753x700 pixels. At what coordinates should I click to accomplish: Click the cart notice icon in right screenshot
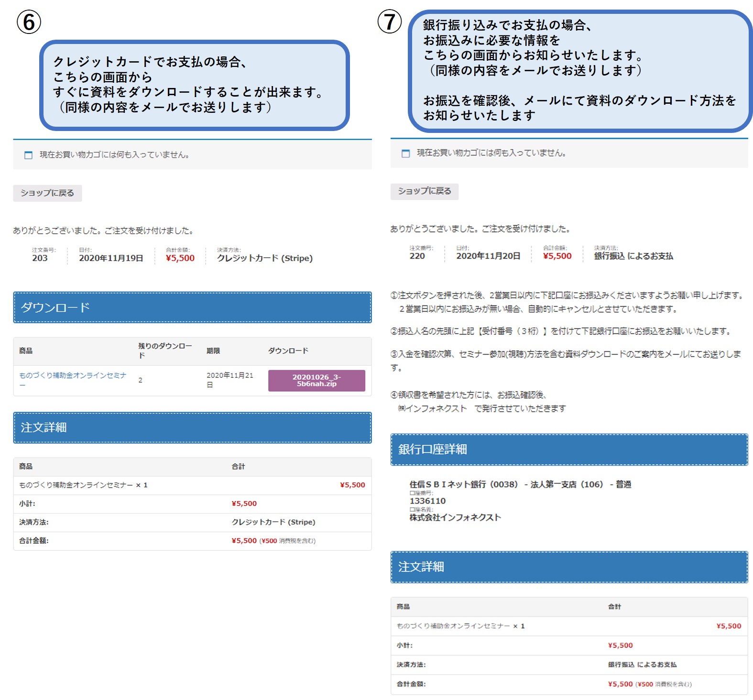[406, 153]
